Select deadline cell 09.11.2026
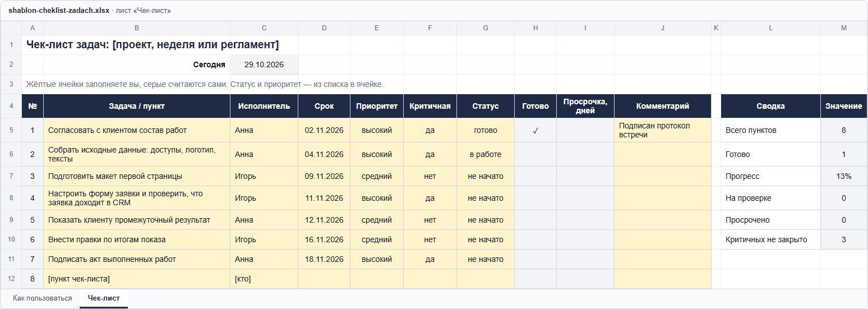Image resolution: width=868 pixels, height=309 pixels. click(324, 176)
